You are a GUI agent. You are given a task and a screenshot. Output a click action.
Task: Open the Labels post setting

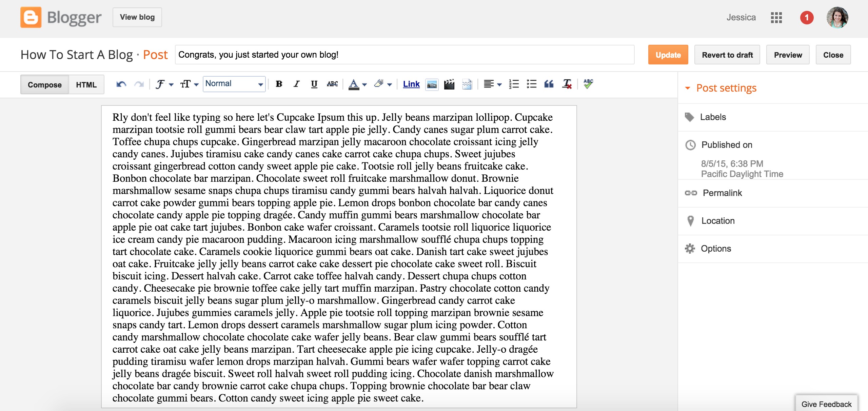pos(713,117)
